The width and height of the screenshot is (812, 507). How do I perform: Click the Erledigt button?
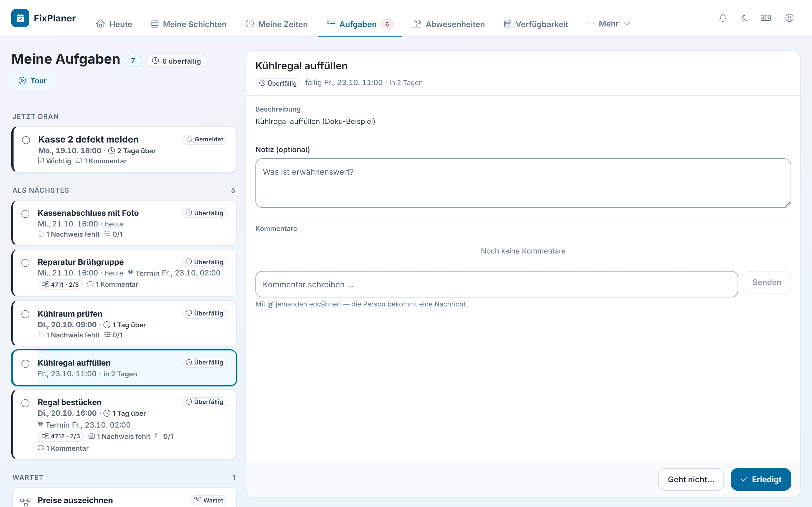click(761, 479)
